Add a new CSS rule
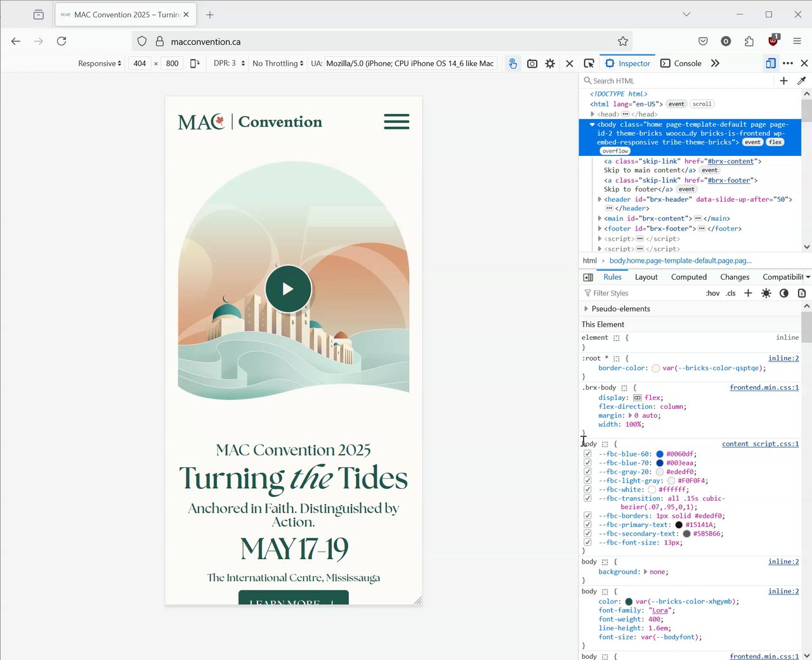812x660 pixels. (748, 293)
